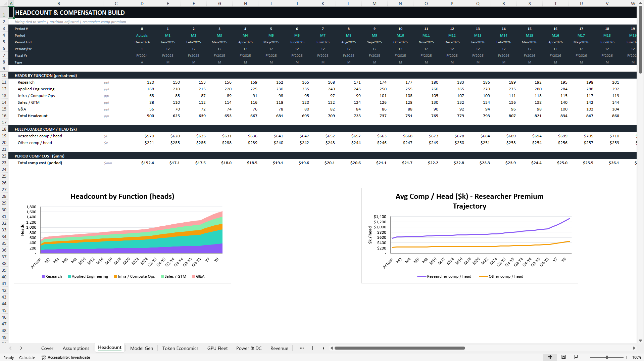Click the Avg Comp / Head chart title

point(469,201)
